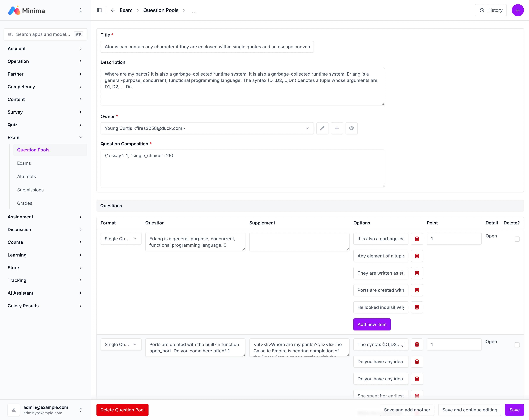Toggle the sidebar panel icon

coord(99,10)
